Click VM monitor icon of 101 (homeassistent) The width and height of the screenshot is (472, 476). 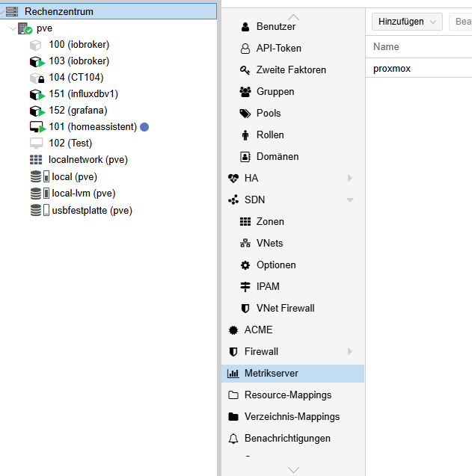(37, 127)
